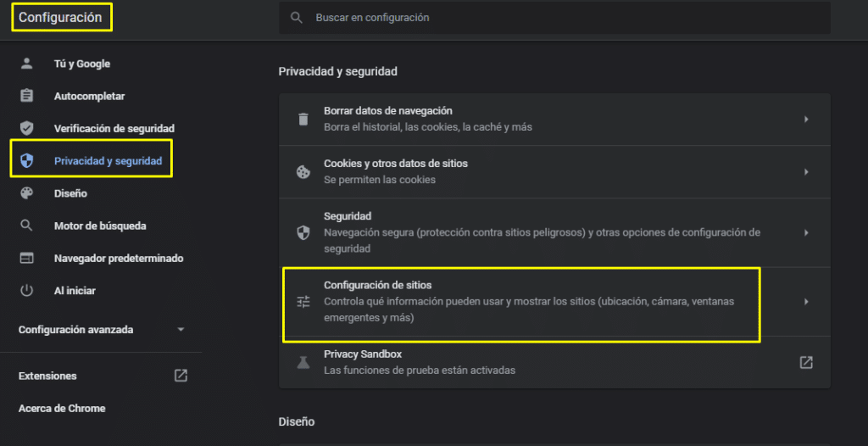868x446 pixels.
Task: Open the Extensiones external link
Action: (181, 376)
